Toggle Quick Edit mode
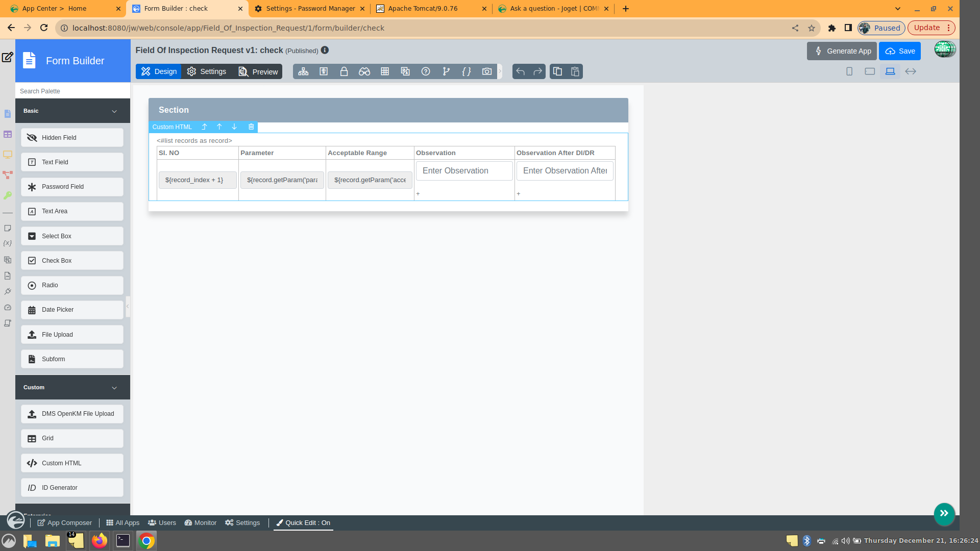The height and width of the screenshot is (551, 980). point(303,522)
